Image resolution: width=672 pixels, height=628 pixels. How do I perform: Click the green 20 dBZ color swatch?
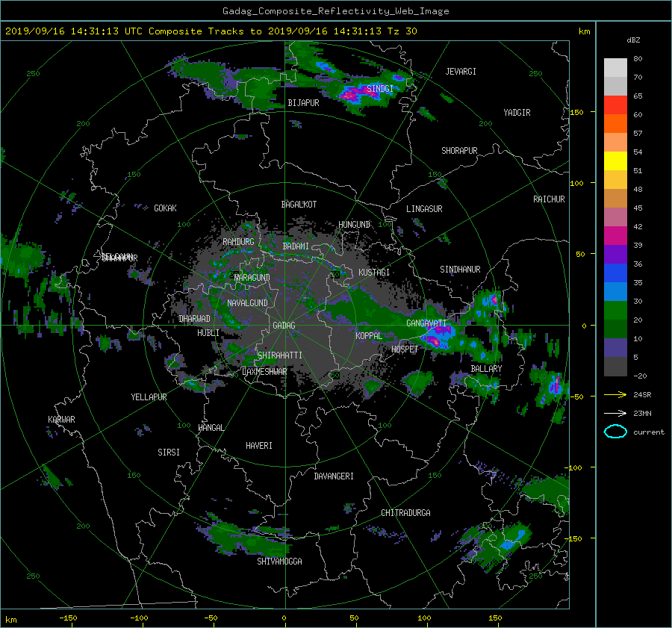coord(615,310)
